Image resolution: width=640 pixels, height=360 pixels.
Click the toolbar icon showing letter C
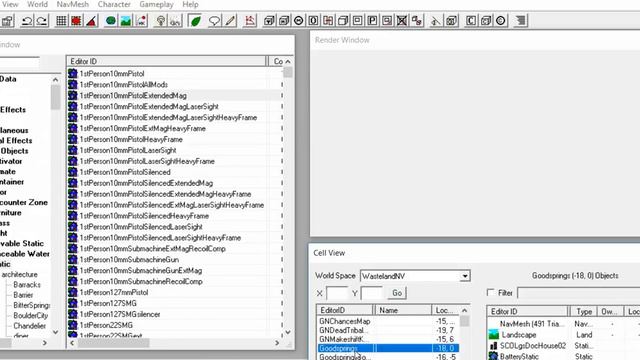pos(471,20)
